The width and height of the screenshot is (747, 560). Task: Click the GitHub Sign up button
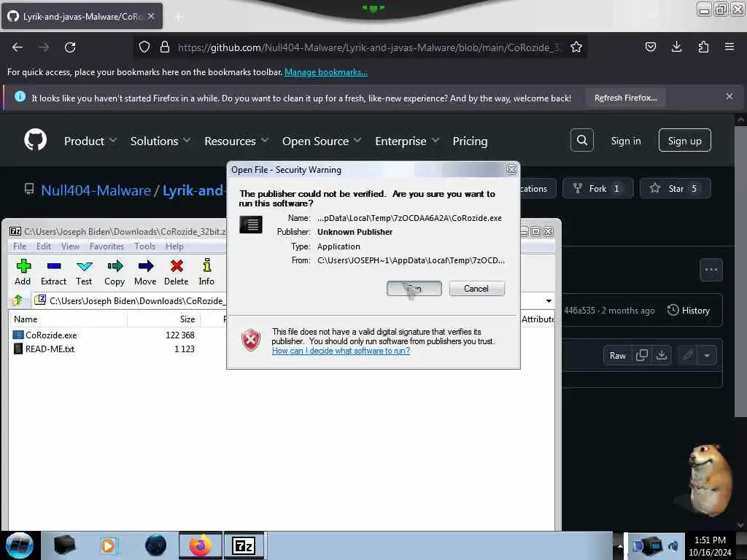click(684, 141)
